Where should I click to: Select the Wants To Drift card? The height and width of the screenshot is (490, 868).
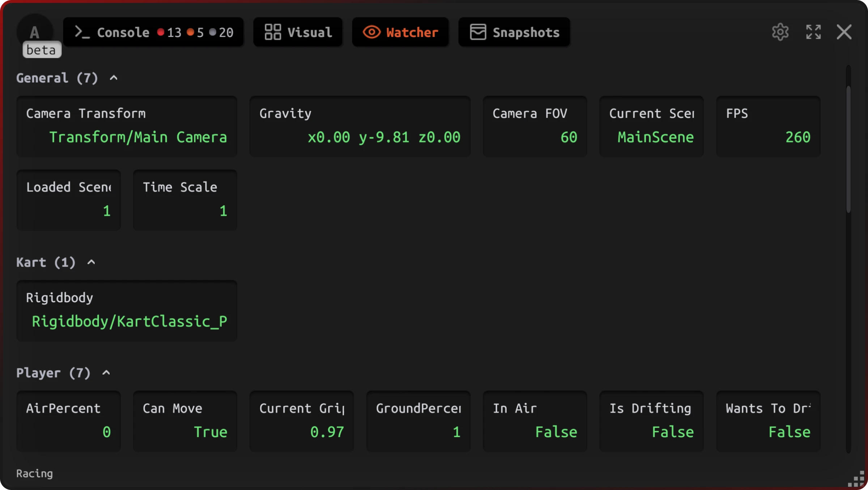[x=768, y=421]
